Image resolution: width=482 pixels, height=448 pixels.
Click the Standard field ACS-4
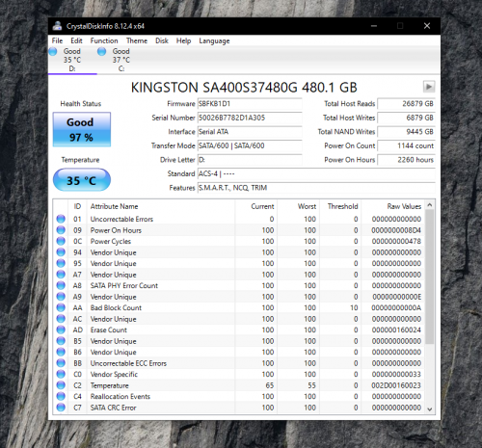(316, 173)
